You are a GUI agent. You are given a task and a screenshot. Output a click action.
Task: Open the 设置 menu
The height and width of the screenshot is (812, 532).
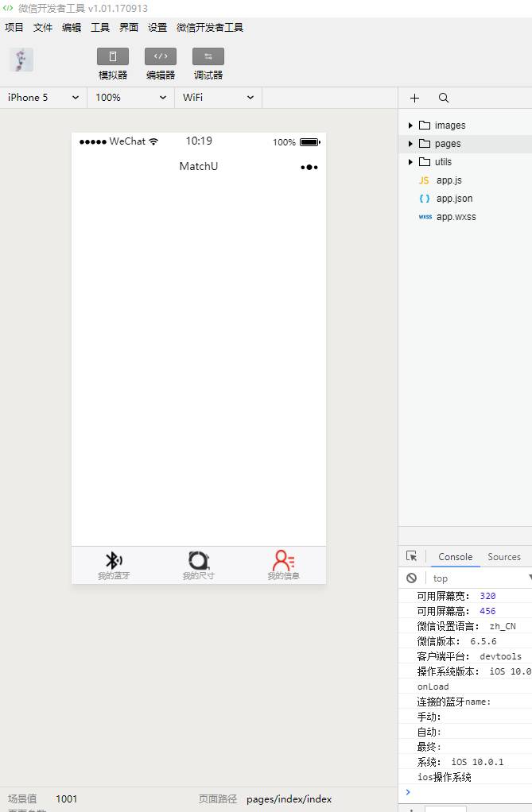point(157,28)
